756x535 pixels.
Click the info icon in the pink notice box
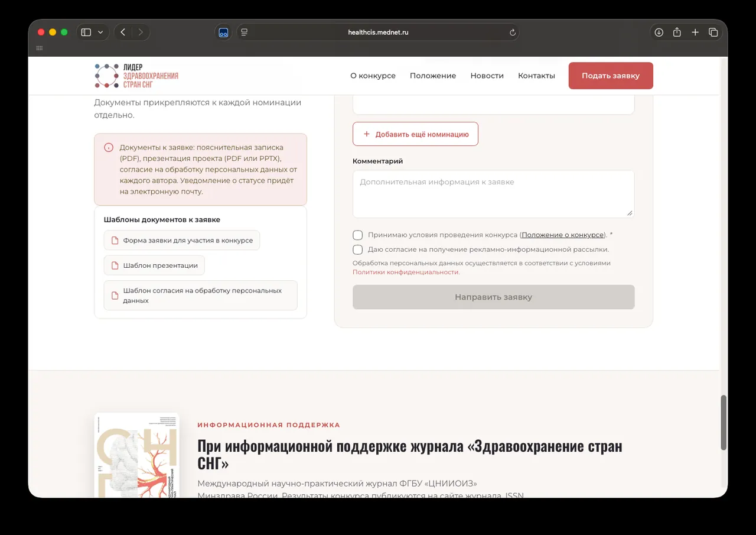[109, 148]
